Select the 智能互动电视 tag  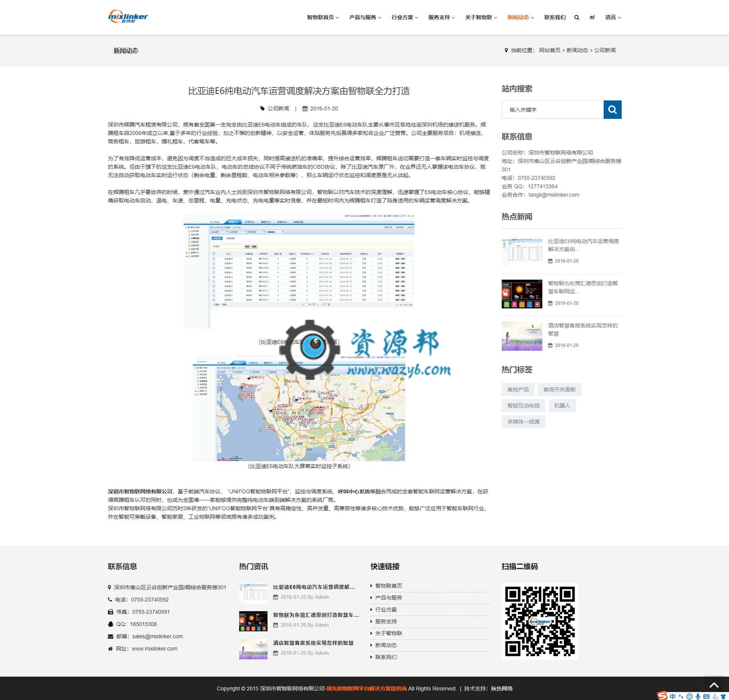point(523,406)
